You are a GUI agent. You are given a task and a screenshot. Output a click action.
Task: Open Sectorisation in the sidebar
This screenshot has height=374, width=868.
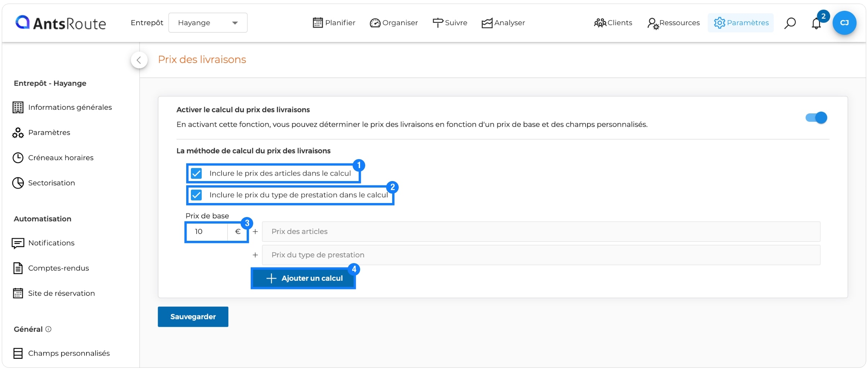pyautogui.click(x=44, y=183)
